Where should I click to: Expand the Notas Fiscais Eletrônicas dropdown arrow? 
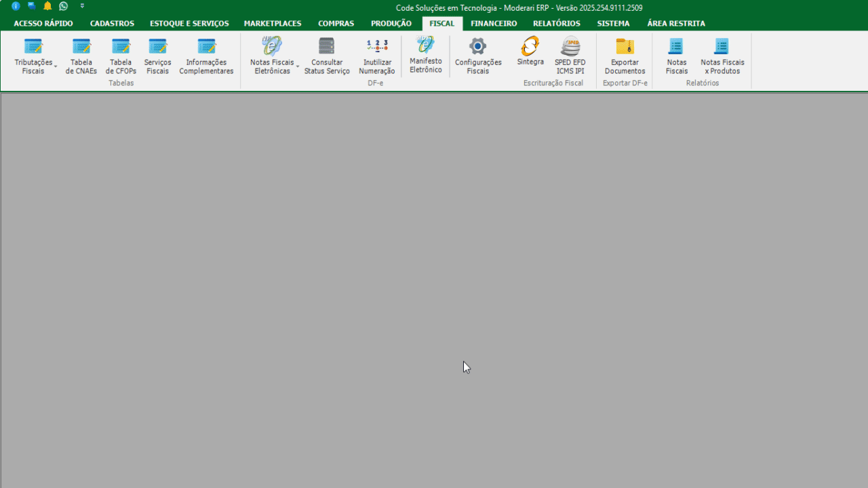click(x=298, y=66)
